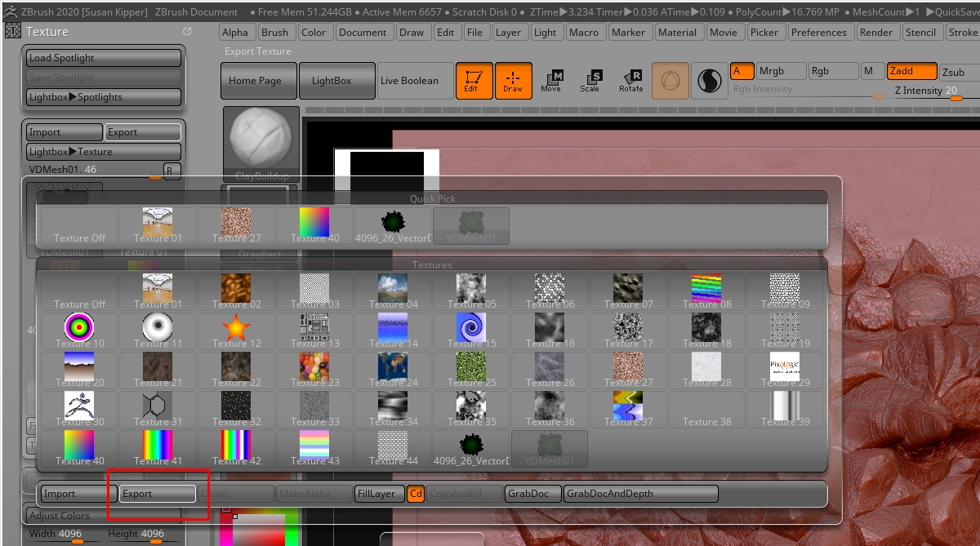The width and height of the screenshot is (980, 546).
Task: Choose Texture 15 spiral icon
Action: [471, 331]
